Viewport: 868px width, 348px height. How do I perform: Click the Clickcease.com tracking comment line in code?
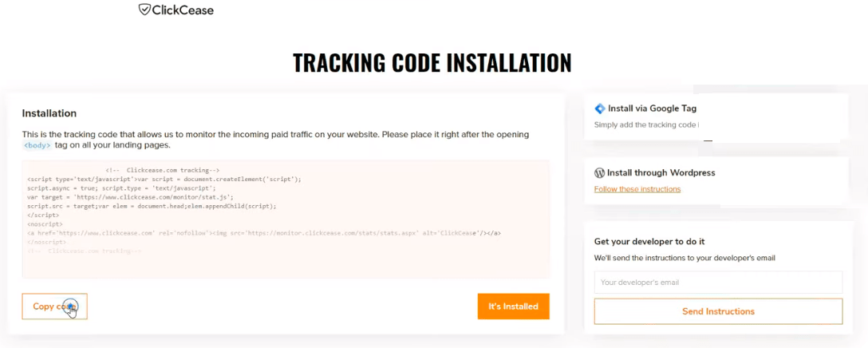click(x=162, y=171)
